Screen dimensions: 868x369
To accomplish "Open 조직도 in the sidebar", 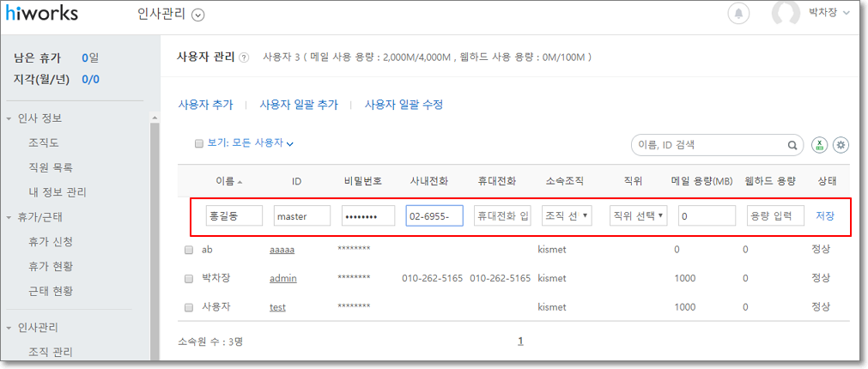I will pyautogui.click(x=44, y=143).
